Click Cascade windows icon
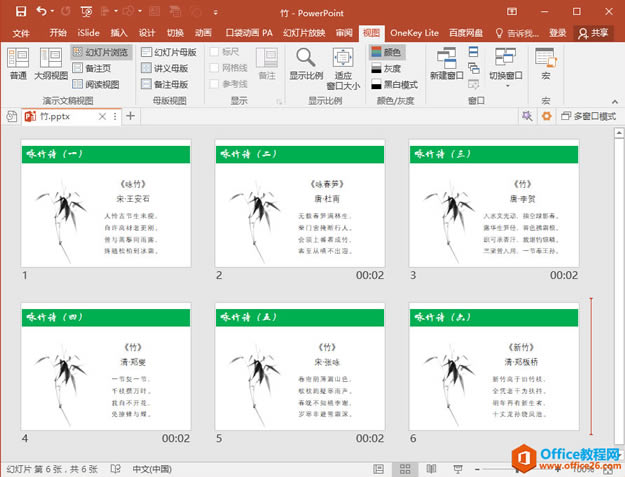The image size is (625, 477). coord(474,68)
